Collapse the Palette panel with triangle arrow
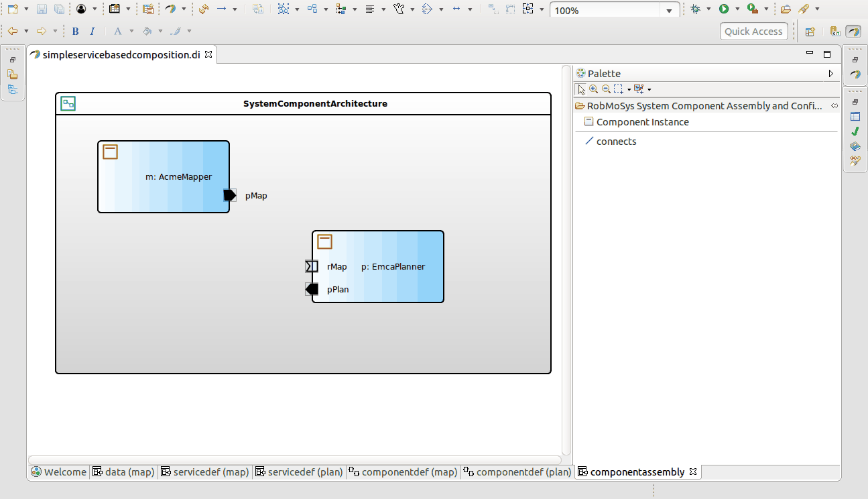 [831, 74]
